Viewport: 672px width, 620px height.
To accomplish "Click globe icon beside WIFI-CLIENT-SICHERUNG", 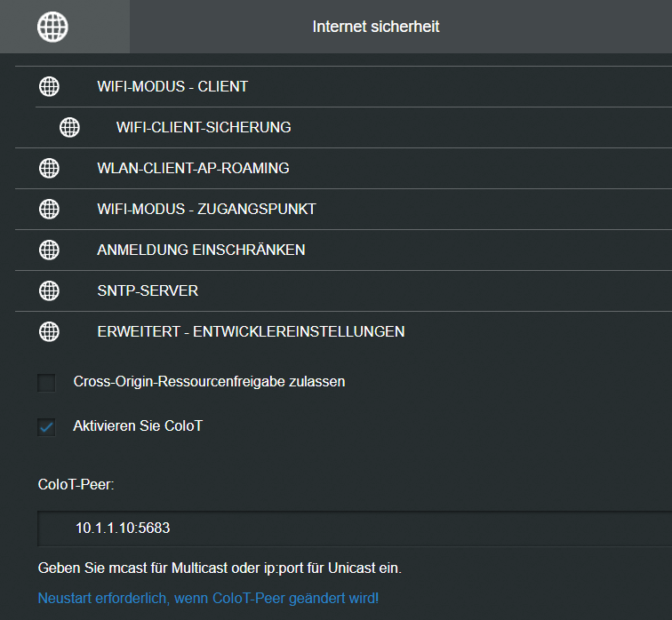I will point(70,127).
